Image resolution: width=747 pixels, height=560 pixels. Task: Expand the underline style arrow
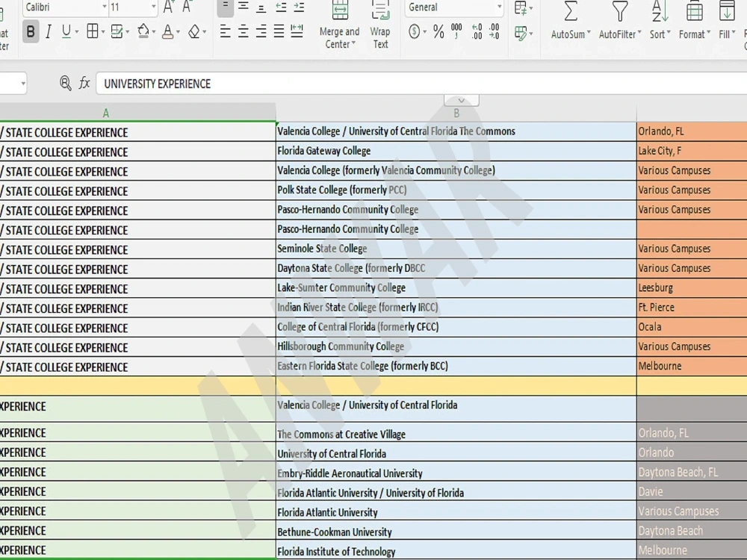point(78,32)
